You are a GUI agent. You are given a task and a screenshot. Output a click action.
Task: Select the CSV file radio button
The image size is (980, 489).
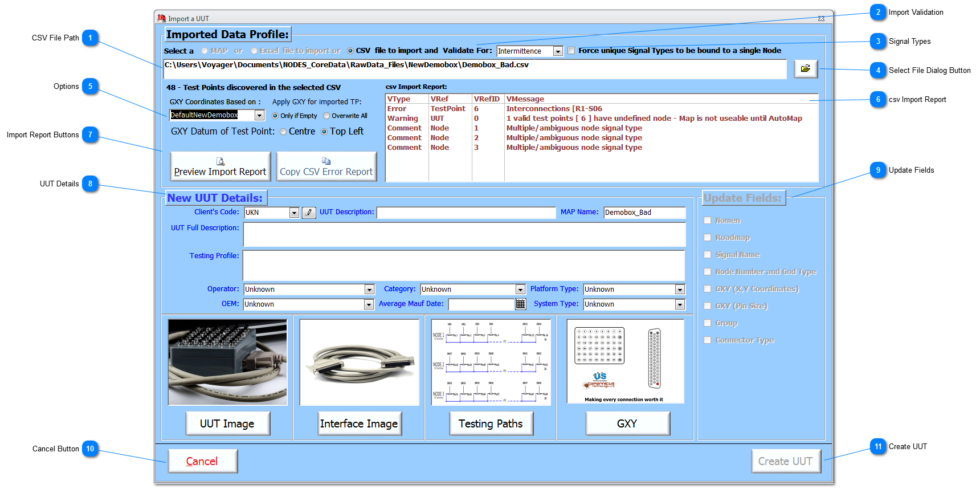coord(350,51)
